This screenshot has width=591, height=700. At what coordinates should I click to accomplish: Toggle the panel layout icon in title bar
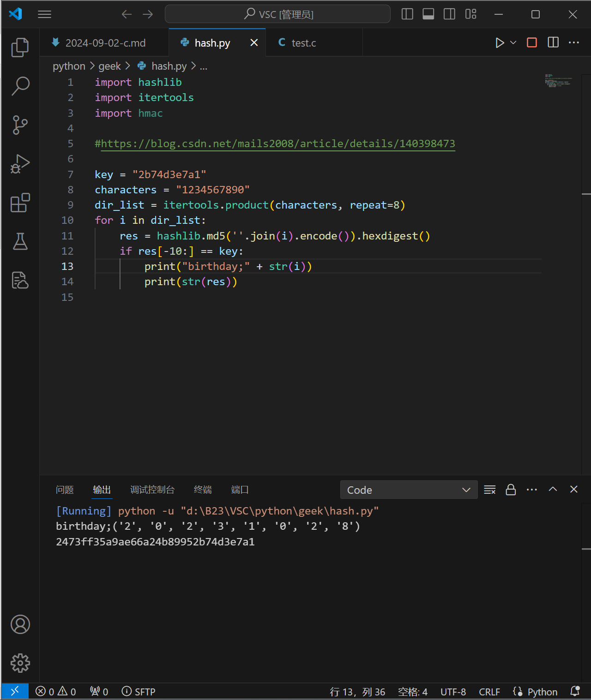(x=428, y=14)
